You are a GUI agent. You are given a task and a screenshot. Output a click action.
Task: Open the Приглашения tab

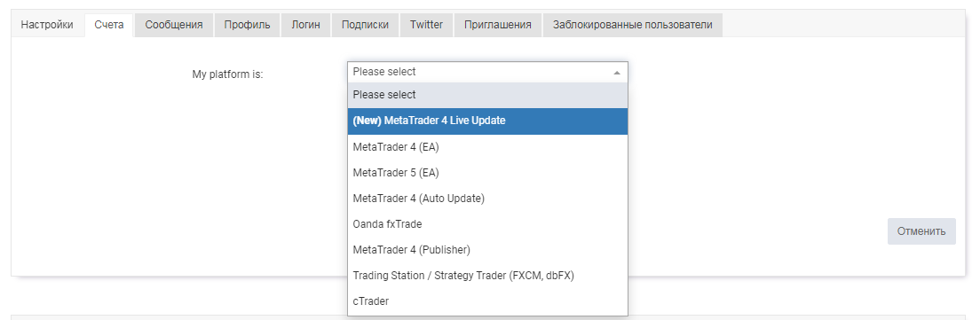click(497, 25)
